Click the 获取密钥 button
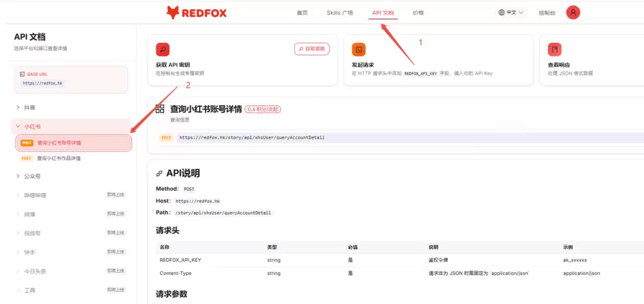The height and width of the screenshot is (304, 644). pyautogui.click(x=312, y=49)
